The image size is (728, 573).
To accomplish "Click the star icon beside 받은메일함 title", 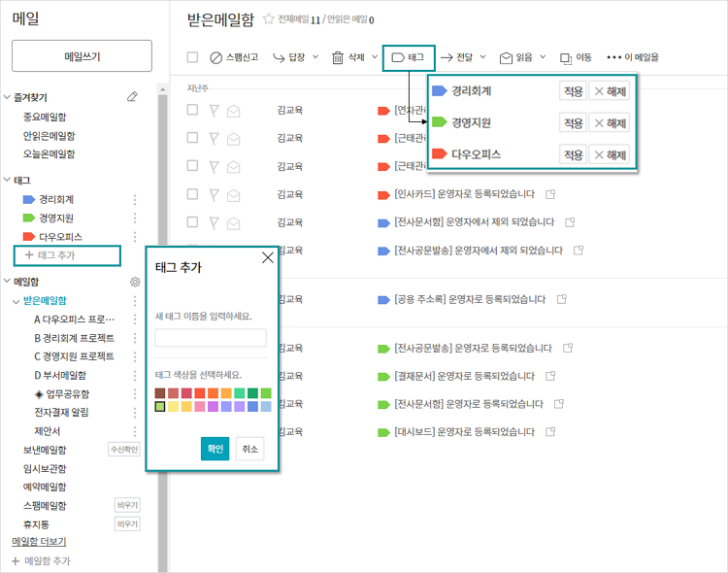I will click(x=268, y=18).
